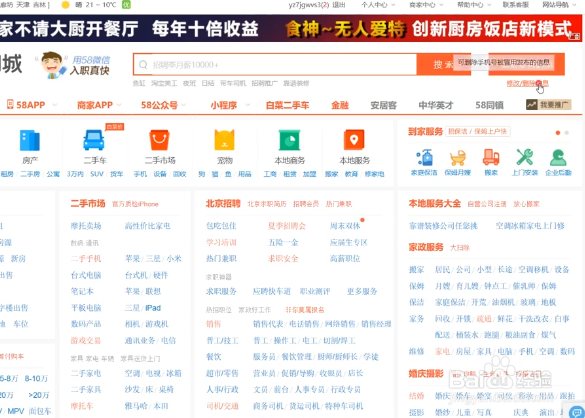Click the 靠谱装修公司任您挑 link
Screen dimensions: 585x418
tap(443, 226)
